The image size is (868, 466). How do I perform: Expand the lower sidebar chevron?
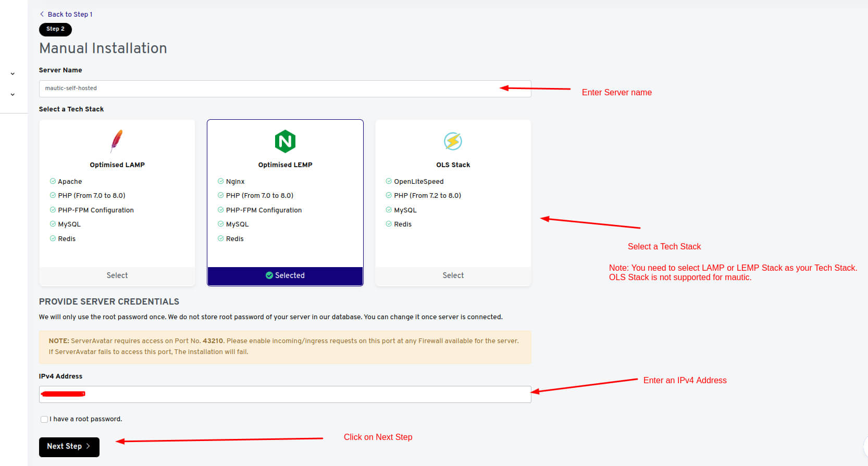(13, 95)
